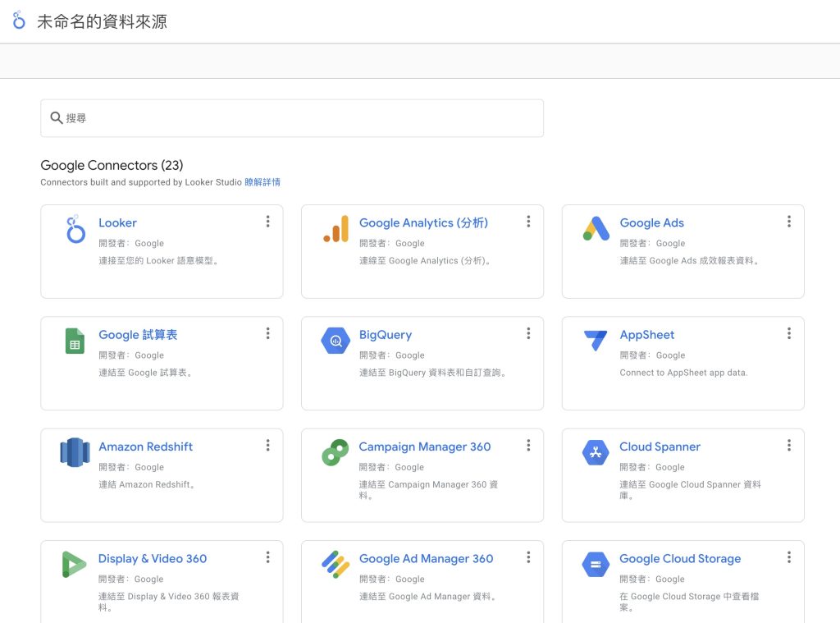Open more options for Cloud Spanner card
This screenshot has width=840, height=623.
click(789, 445)
